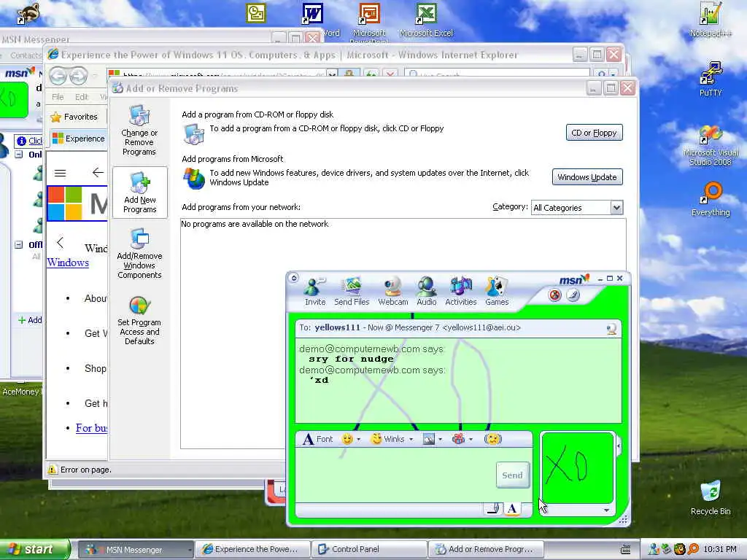Click hamburger menu on Microsoft page

[60, 173]
